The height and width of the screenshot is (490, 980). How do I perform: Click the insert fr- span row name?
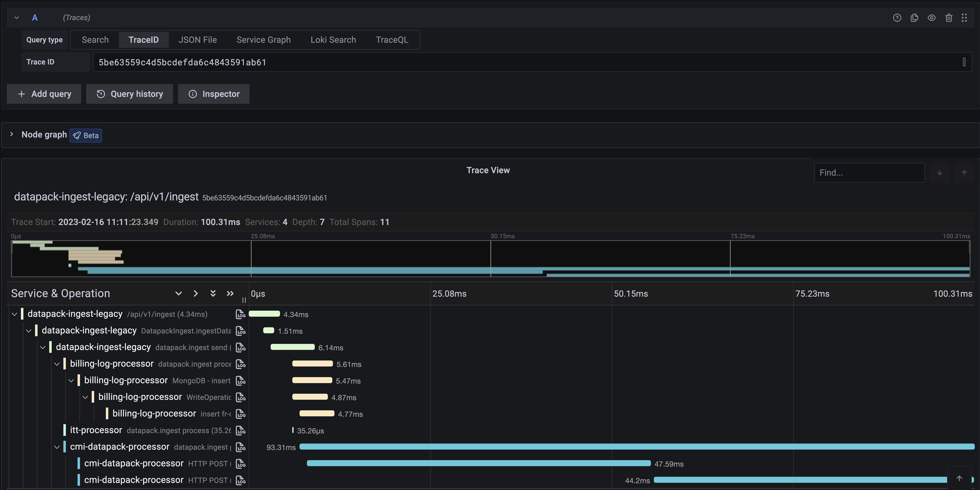(154, 414)
